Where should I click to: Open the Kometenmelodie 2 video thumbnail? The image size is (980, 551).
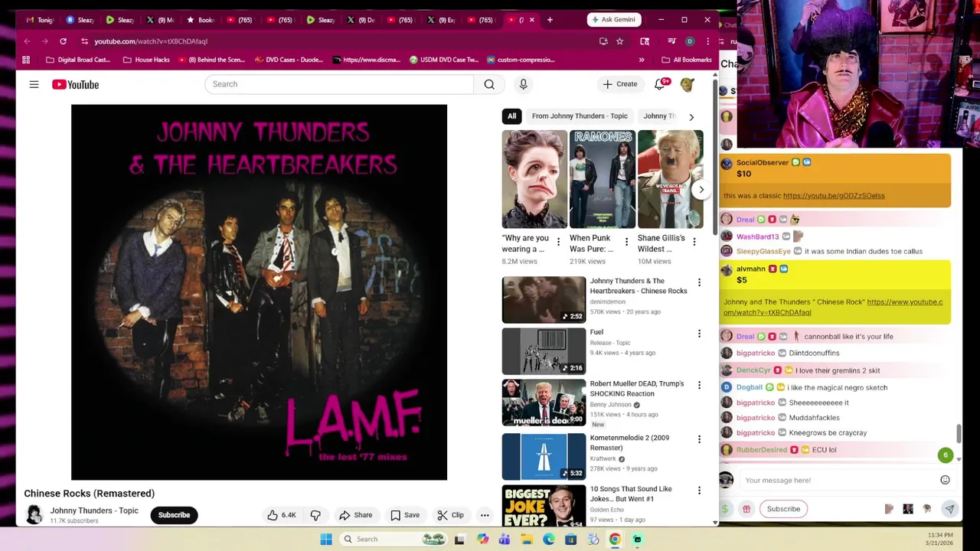(544, 457)
